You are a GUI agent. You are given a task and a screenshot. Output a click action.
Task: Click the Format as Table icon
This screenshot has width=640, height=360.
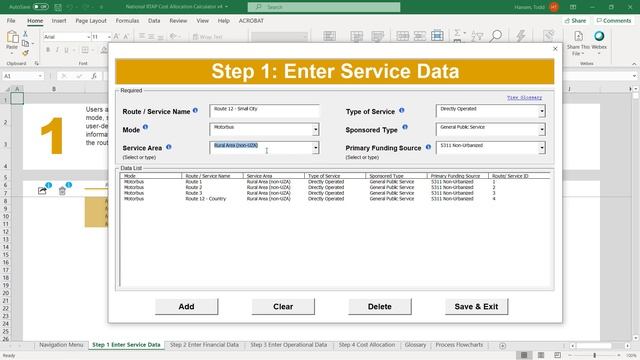click(x=356, y=36)
